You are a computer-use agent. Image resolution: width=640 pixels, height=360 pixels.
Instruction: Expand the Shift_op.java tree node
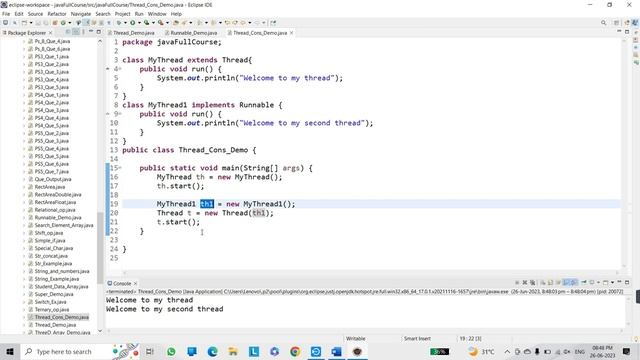(x=24, y=233)
